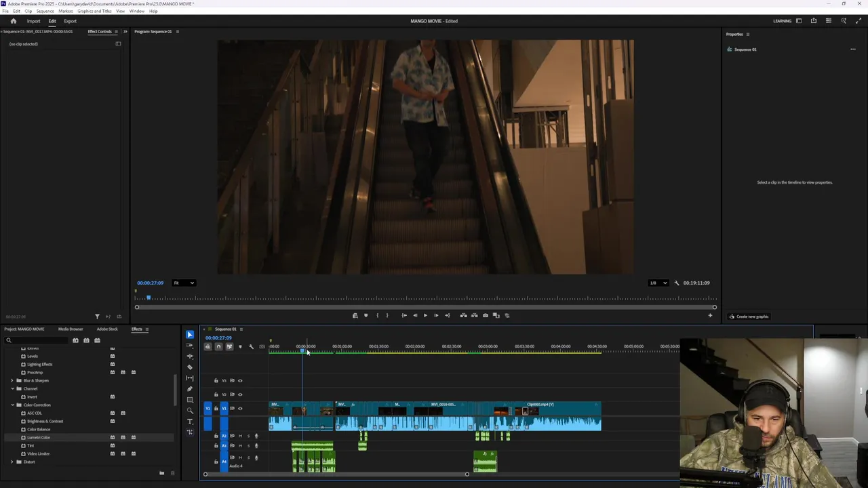Viewport: 868px width, 488px height.
Task: Open Program monitor settings wrench
Action: coord(676,283)
